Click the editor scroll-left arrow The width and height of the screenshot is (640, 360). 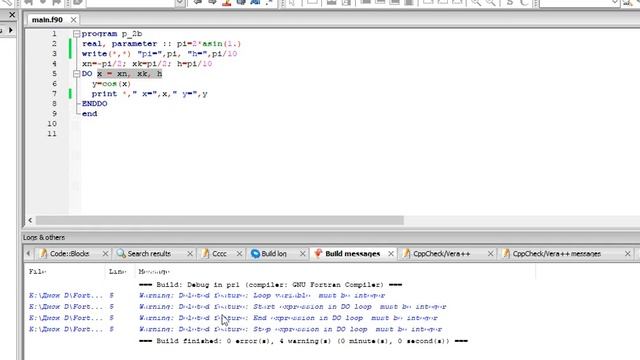tap(30, 220)
